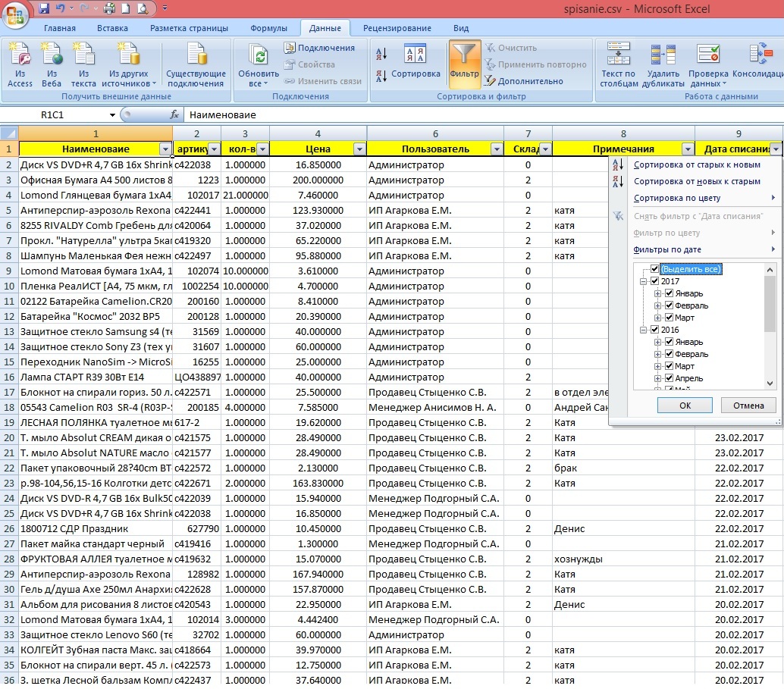Sort descending with Z-A ribbon icon

tap(381, 76)
